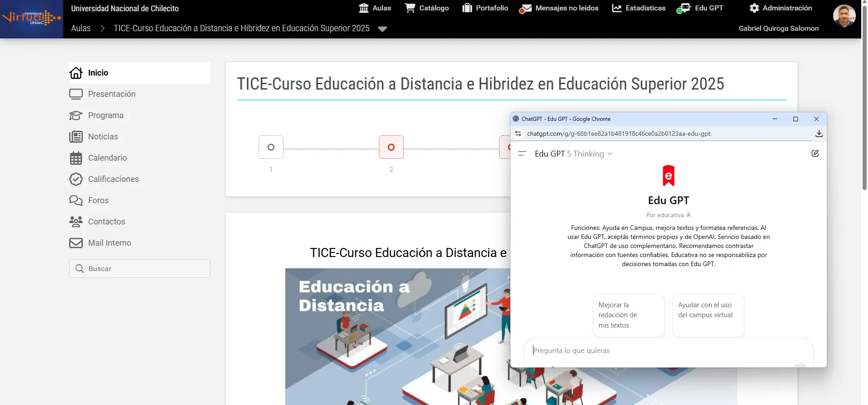Open the ChatGPT sidebar menu icon
The height and width of the screenshot is (405, 868).
[x=522, y=154]
